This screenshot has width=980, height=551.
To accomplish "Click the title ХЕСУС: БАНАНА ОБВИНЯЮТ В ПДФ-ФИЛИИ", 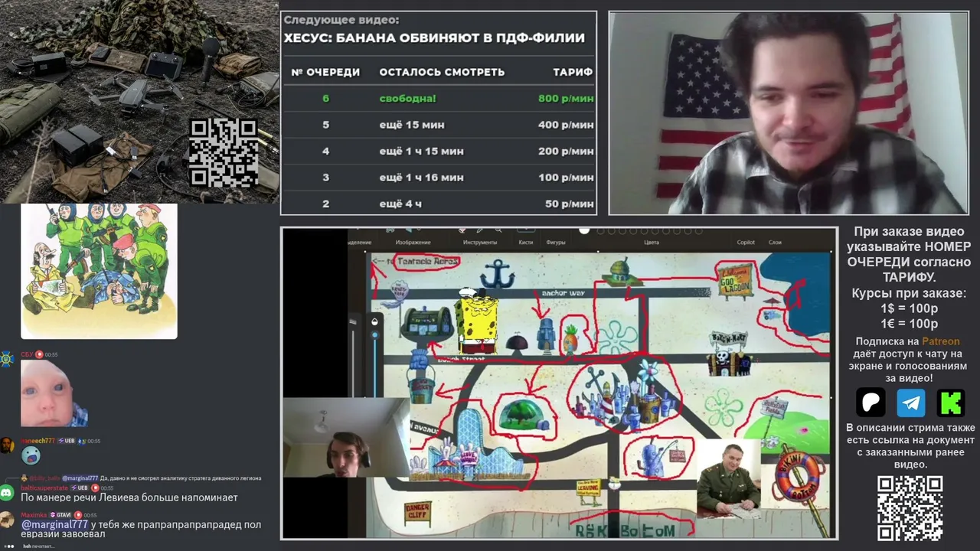I will 434,37.
